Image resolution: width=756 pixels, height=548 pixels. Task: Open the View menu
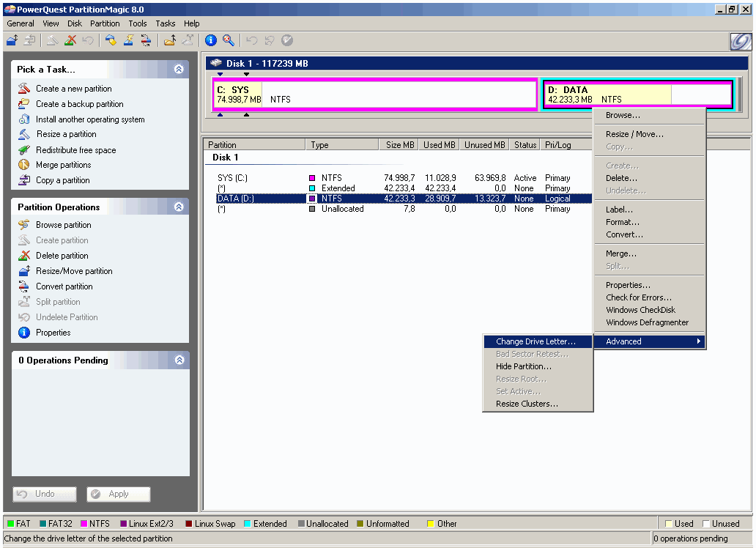[x=51, y=23]
